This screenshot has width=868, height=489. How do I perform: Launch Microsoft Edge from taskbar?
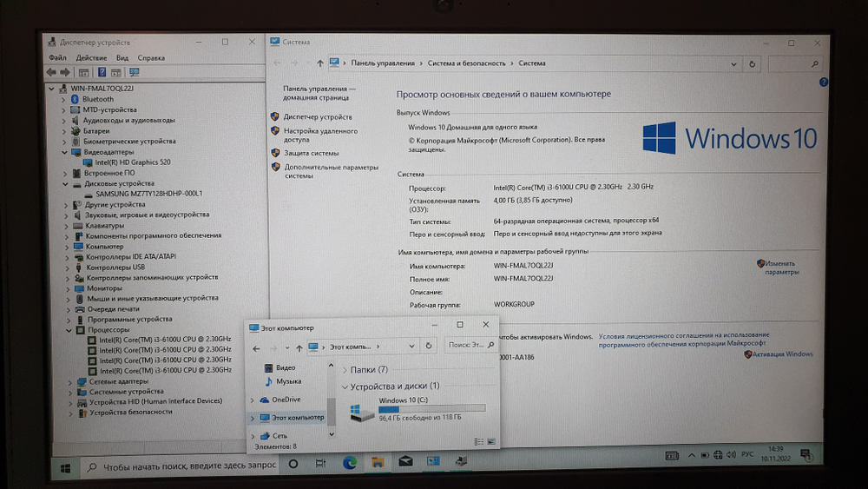click(349, 462)
